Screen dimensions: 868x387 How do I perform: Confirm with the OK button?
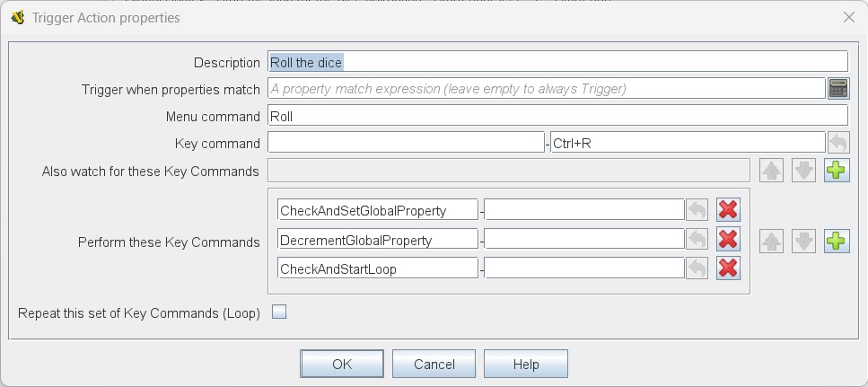point(342,364)
